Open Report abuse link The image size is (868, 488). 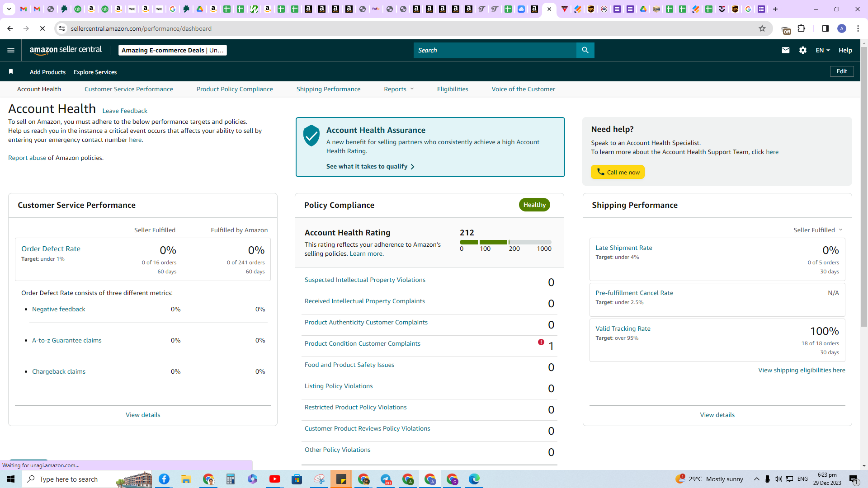27,158
